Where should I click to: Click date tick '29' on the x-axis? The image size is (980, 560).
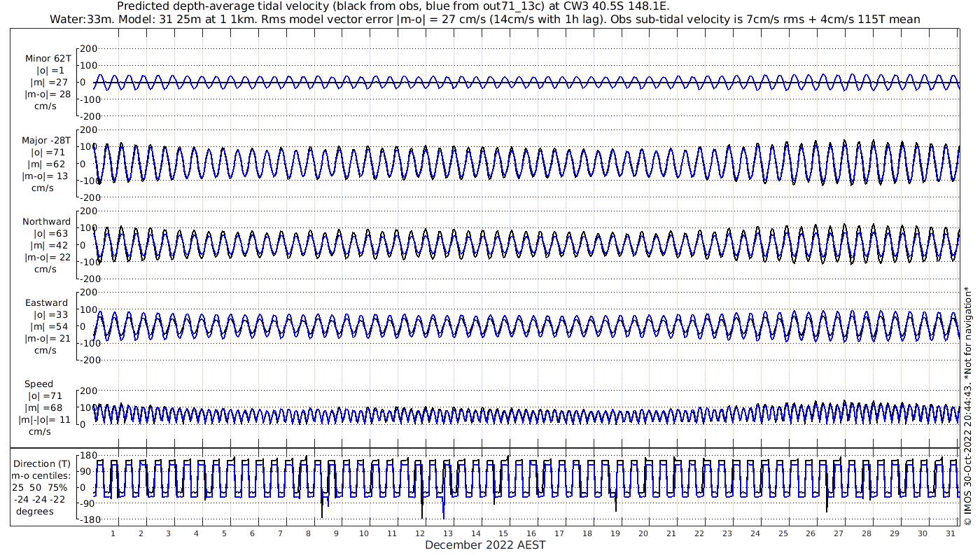[895, 533]
